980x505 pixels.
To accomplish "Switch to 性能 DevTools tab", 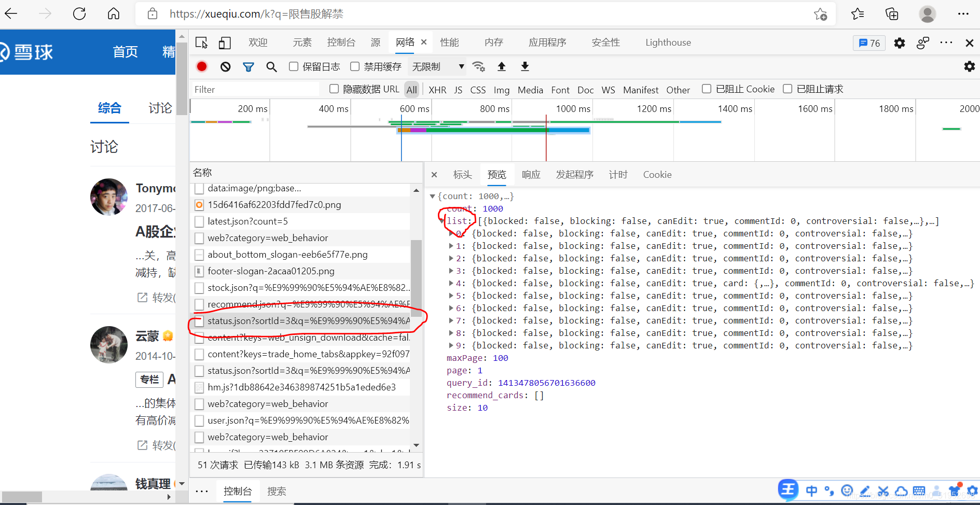I will coord(449,43).
